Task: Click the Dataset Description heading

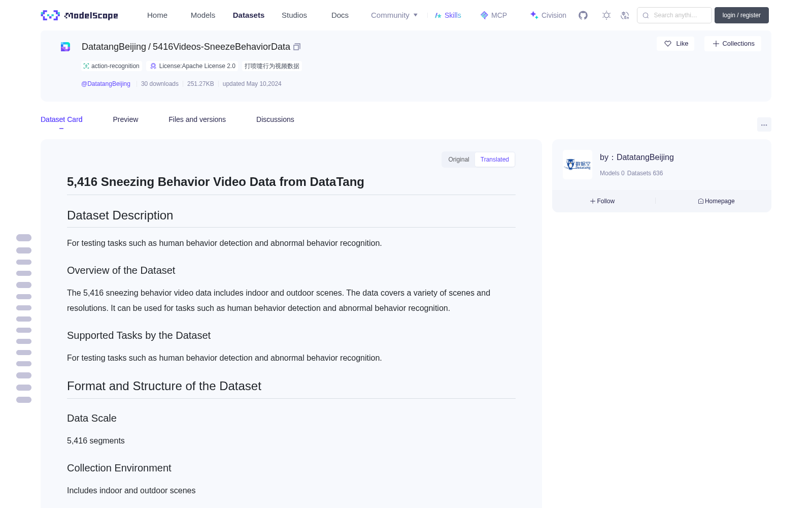Action: pos(120,215)
